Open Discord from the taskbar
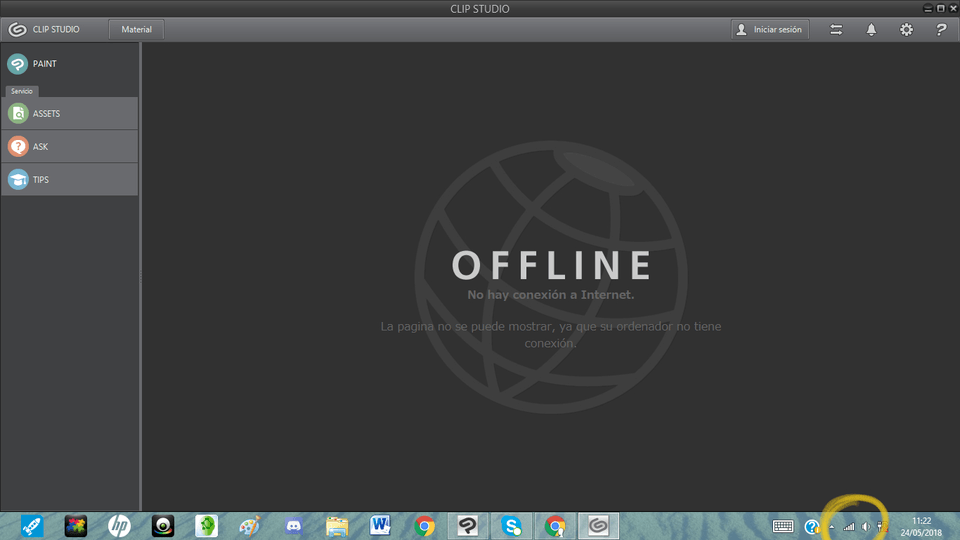 pyautogui.click(x=294, y=526)
